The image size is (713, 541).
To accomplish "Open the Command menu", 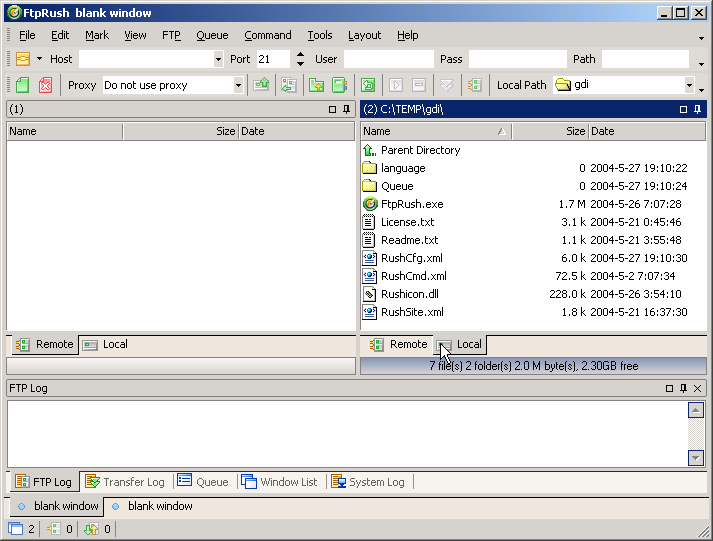I will click(x=267, y=35).
